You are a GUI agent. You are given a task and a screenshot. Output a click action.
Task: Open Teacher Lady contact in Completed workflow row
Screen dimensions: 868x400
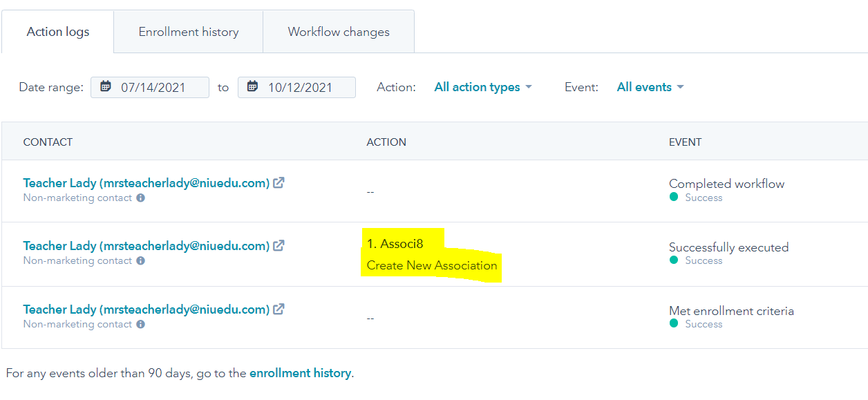(146, 183)
